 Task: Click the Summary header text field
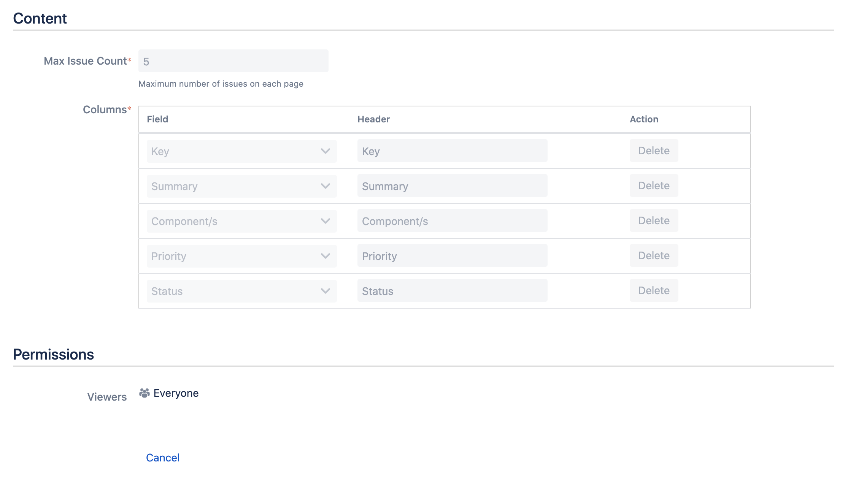tap(452, 186)
